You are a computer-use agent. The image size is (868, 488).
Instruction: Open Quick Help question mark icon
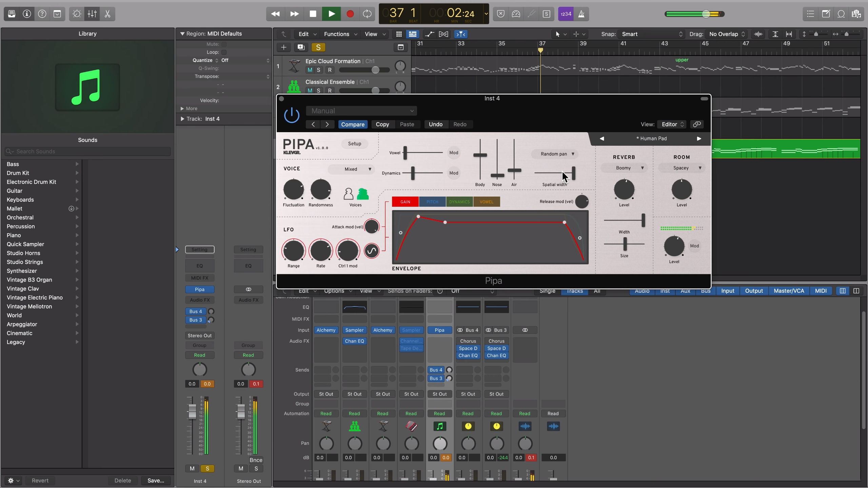click(42, 14)
